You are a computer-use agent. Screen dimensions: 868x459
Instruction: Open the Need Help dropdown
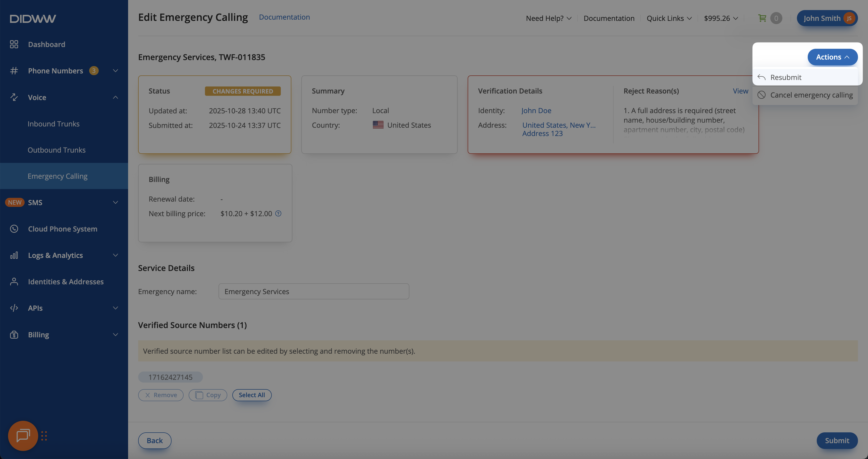coord(548,18)
